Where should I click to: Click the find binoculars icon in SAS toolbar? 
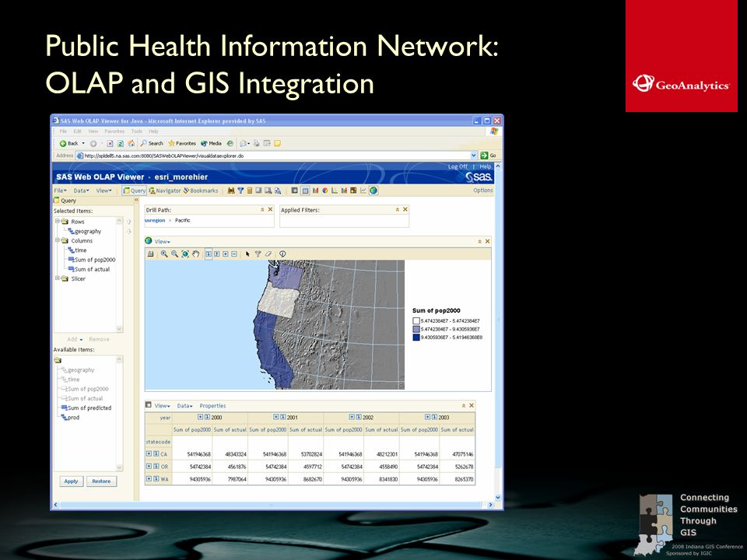pyautogui.click(x=231, y=191)
